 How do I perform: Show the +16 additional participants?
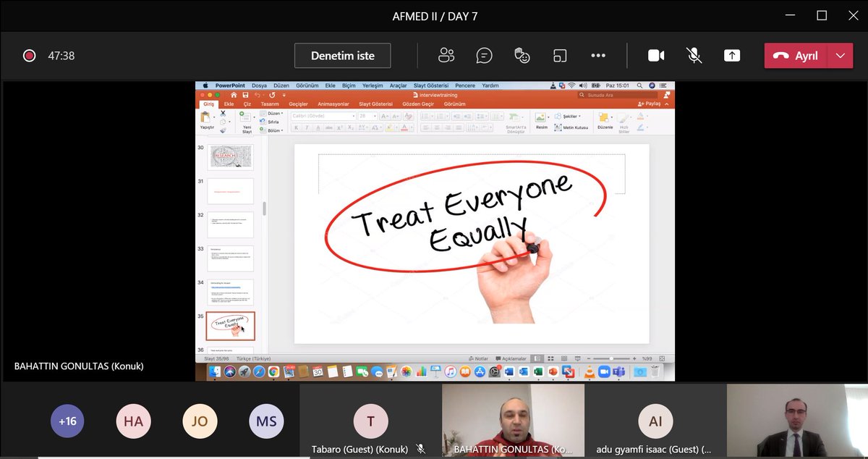(x=67, y=421)
